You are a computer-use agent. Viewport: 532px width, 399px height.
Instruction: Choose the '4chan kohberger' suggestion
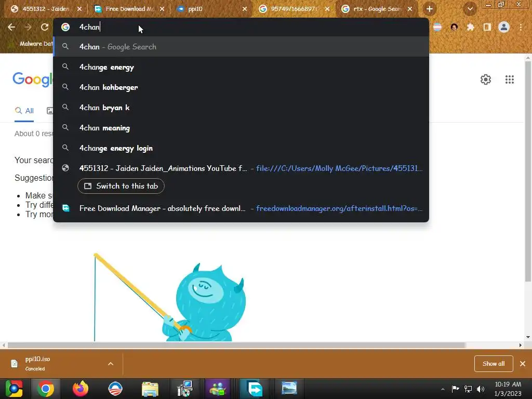pyautogui.click(x=241, y=87)
